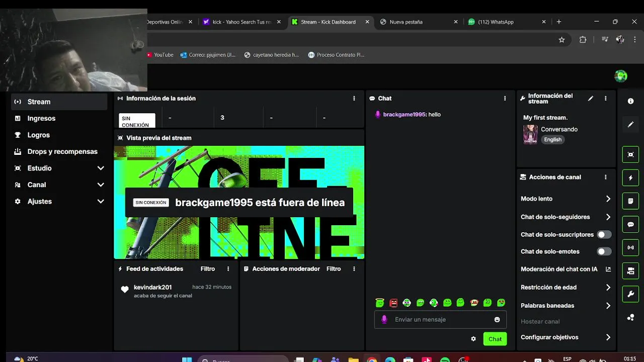This screenshot has width=644, height=362.
Task: Open Spotify from the taskbar
Action: (445, 359)
